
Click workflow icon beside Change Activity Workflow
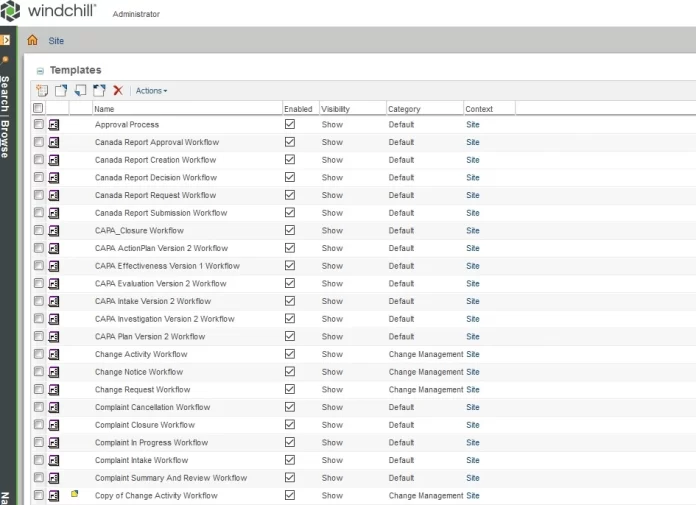pyautogui.click(x=54, y=355)
